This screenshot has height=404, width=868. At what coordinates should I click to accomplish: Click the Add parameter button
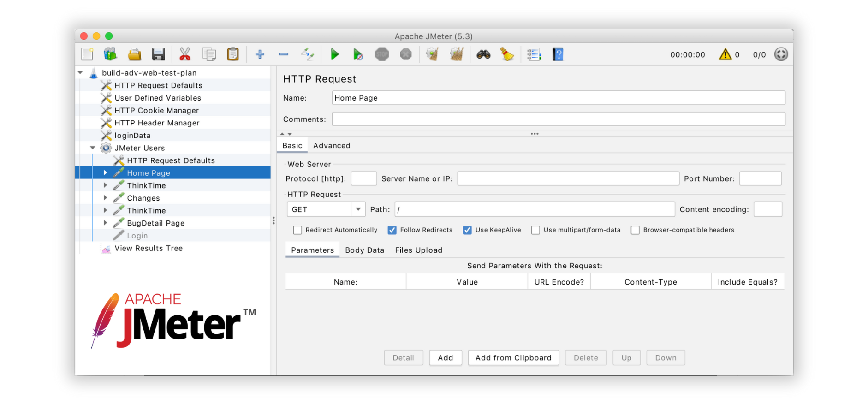click(445, 358)
